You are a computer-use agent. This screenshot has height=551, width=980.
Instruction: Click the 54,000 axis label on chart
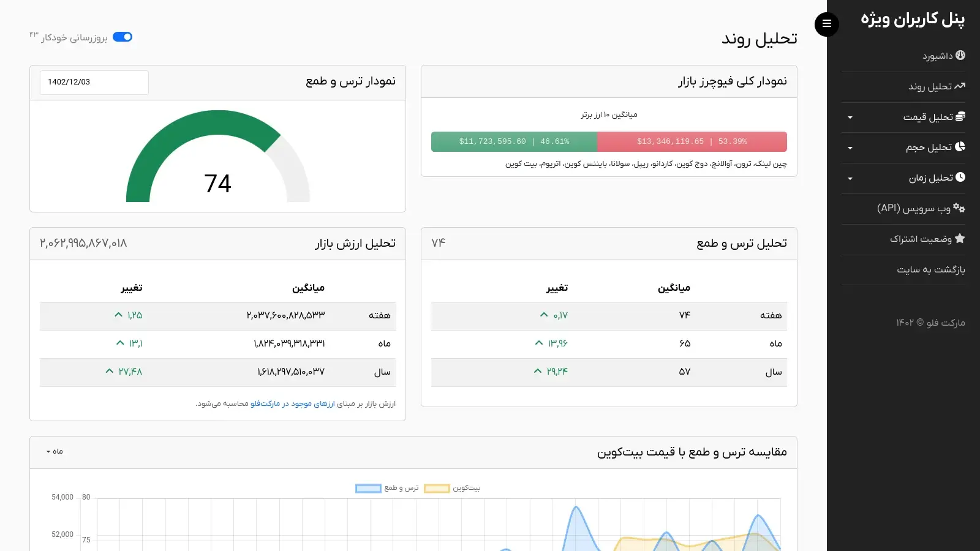pos(62,497)
